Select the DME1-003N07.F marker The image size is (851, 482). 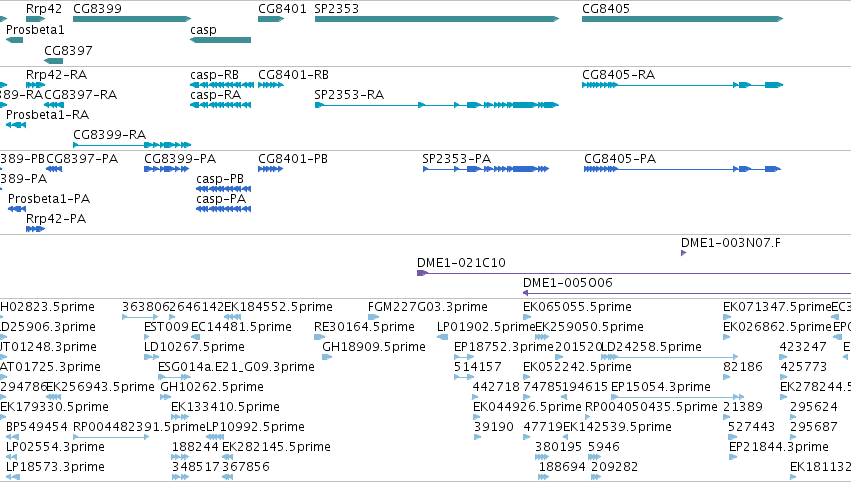683,253
